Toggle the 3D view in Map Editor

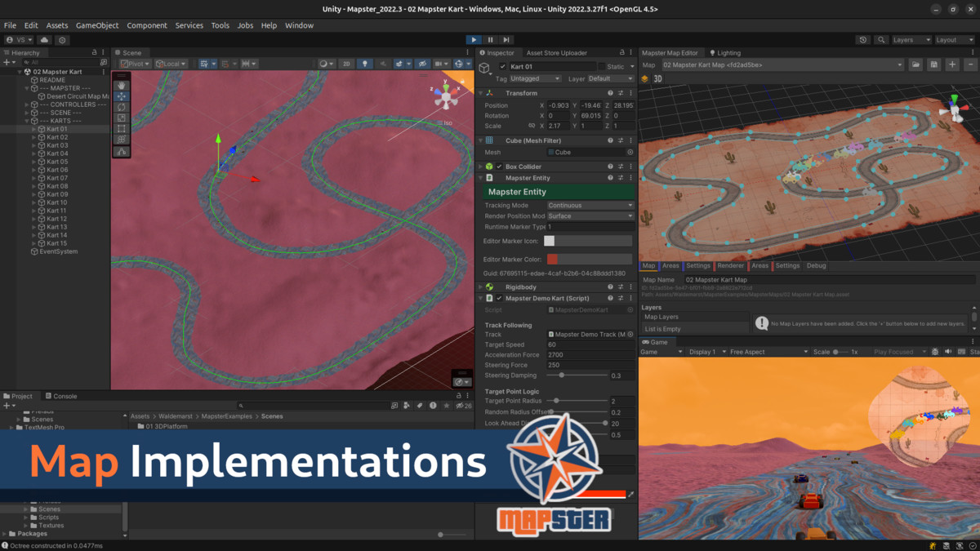[657, 79]
